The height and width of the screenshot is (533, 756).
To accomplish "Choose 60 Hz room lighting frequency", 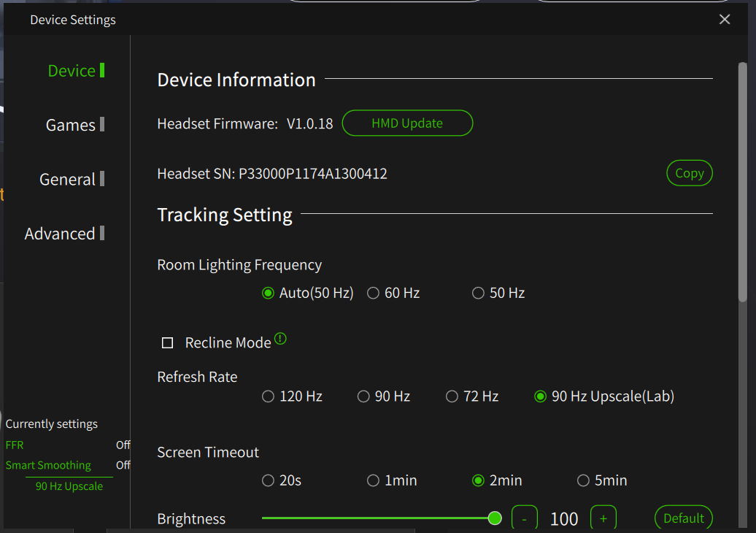I will pos(374,293).
